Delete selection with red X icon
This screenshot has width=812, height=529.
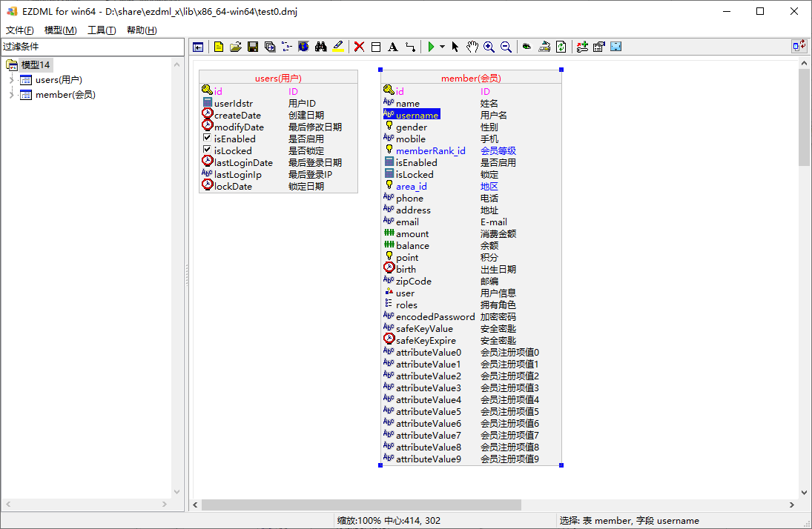359,47
